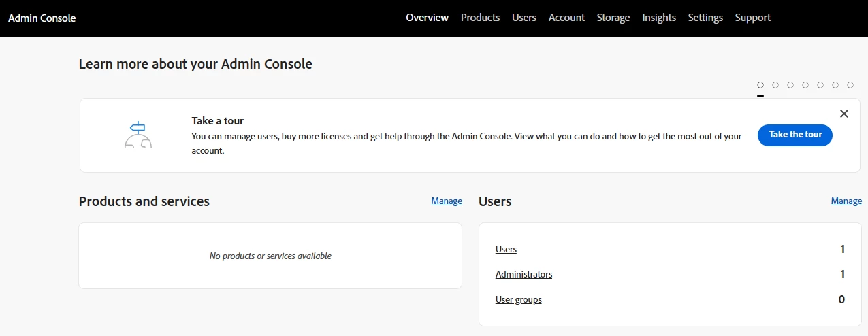This screenshot has width=868, height=336.
Task: Click the Support menu item
Action: coord(752,18)
